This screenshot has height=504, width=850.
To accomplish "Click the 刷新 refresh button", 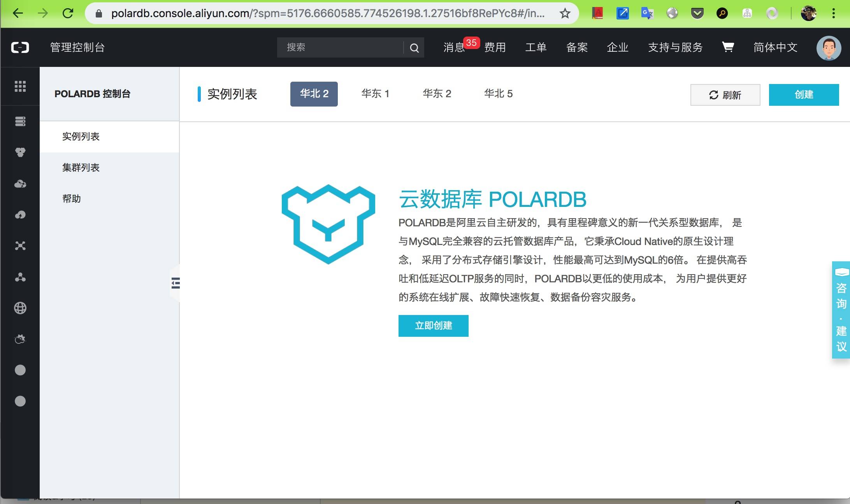I will point(725,95).
